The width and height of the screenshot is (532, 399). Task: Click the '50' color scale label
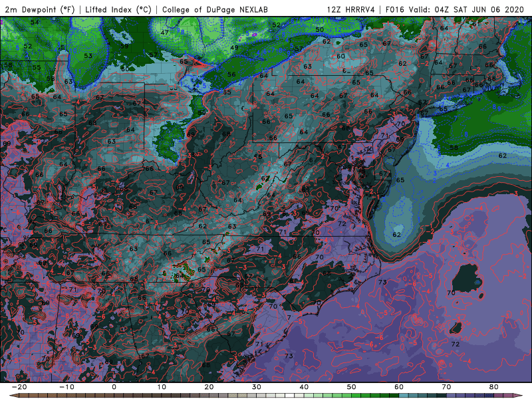(352, 387)
